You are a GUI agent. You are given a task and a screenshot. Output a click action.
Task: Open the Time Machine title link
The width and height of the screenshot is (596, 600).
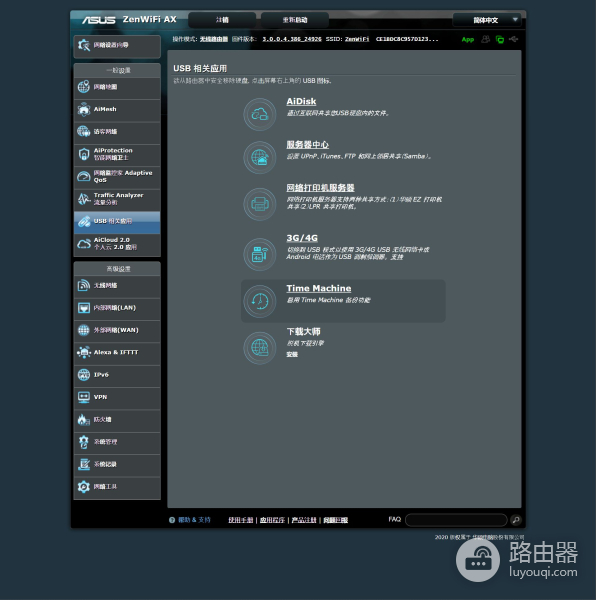[x=319, y=289]
